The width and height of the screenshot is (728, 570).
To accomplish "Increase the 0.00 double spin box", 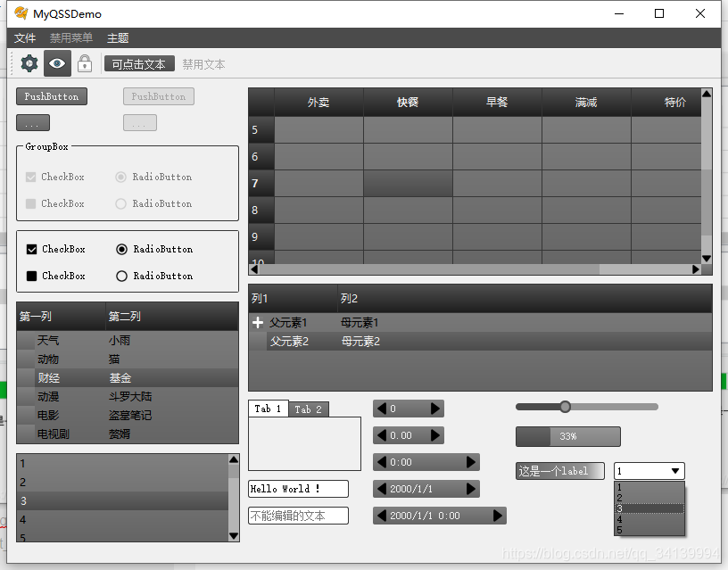I will click(x=435, y=435).
